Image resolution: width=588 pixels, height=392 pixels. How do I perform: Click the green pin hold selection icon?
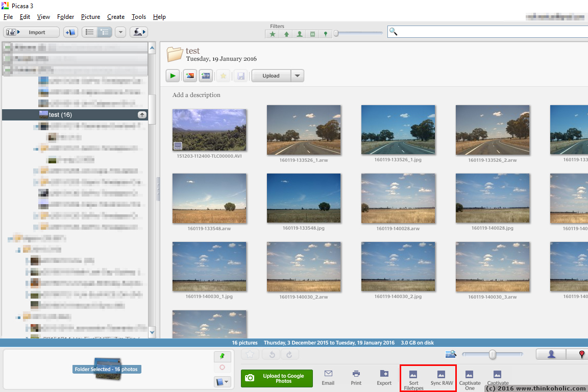coord(222,356)
